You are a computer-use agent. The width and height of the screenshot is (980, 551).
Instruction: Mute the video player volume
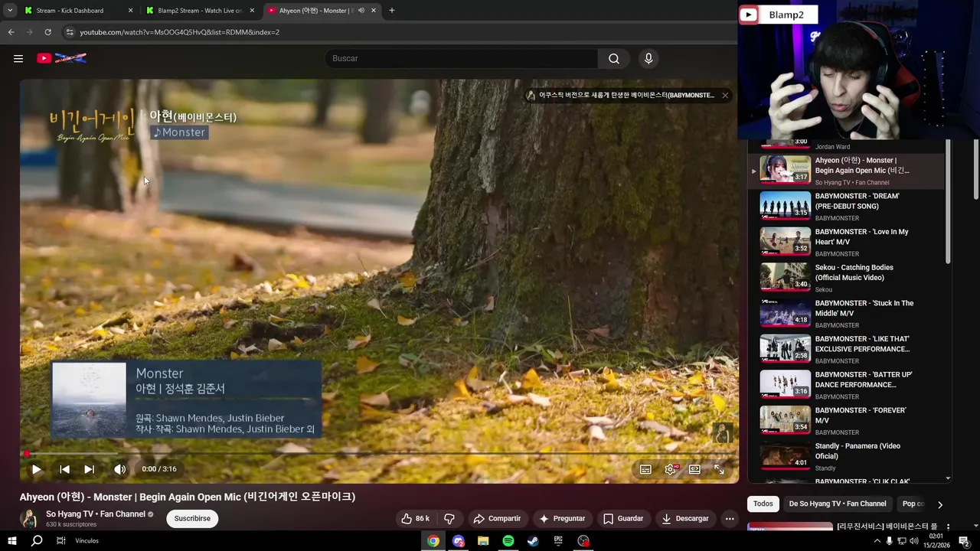click(x=119, y=469)
